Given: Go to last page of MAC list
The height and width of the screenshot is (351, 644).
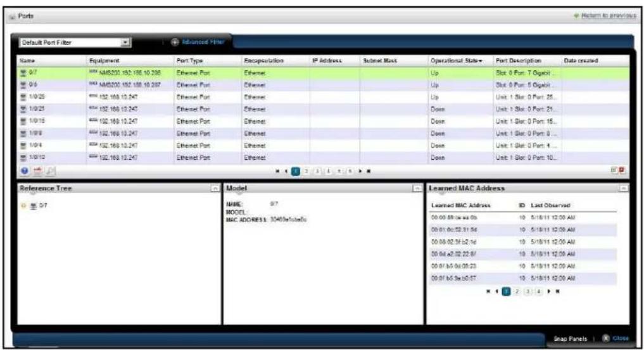Looking at the screenshot, I should pos(557,291).
